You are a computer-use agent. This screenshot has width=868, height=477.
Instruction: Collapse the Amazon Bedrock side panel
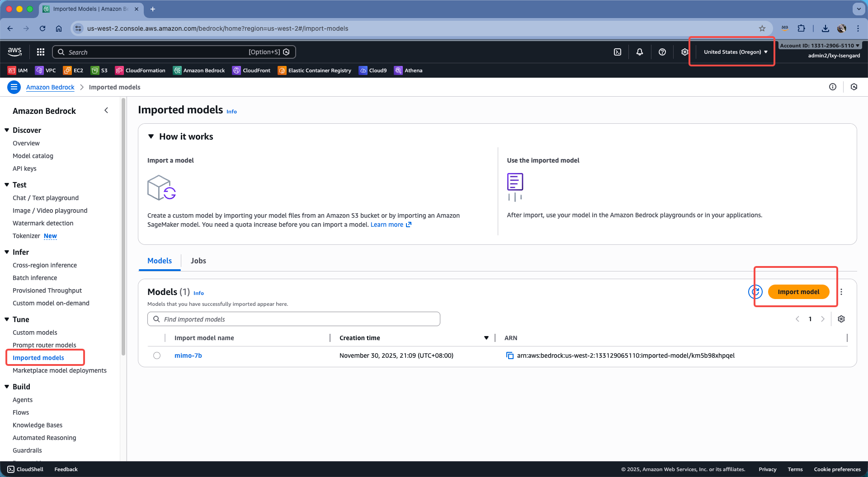pyautogui.click(x=106, y=111)
